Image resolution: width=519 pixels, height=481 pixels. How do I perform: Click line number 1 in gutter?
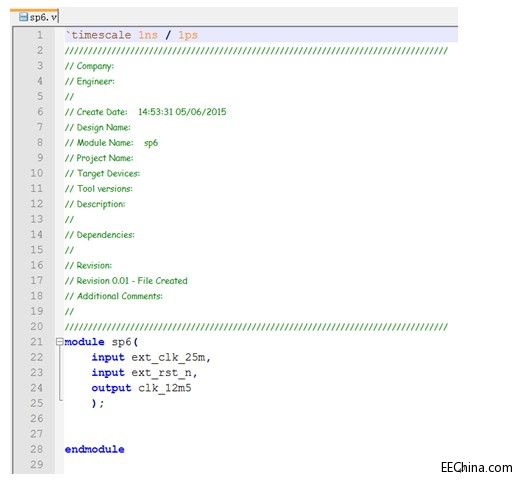(40, 35)
